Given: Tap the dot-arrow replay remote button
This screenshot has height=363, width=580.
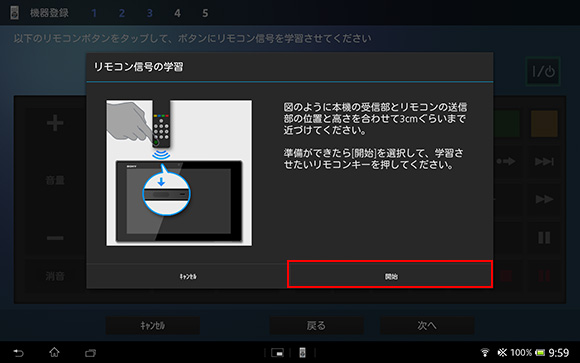Looking at the screenshot, I should point(506,161).
